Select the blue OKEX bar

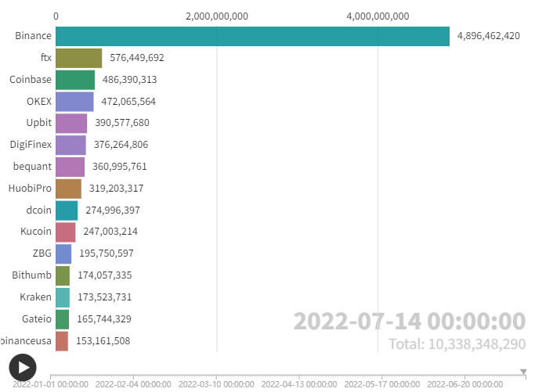[x=74, y=102]
